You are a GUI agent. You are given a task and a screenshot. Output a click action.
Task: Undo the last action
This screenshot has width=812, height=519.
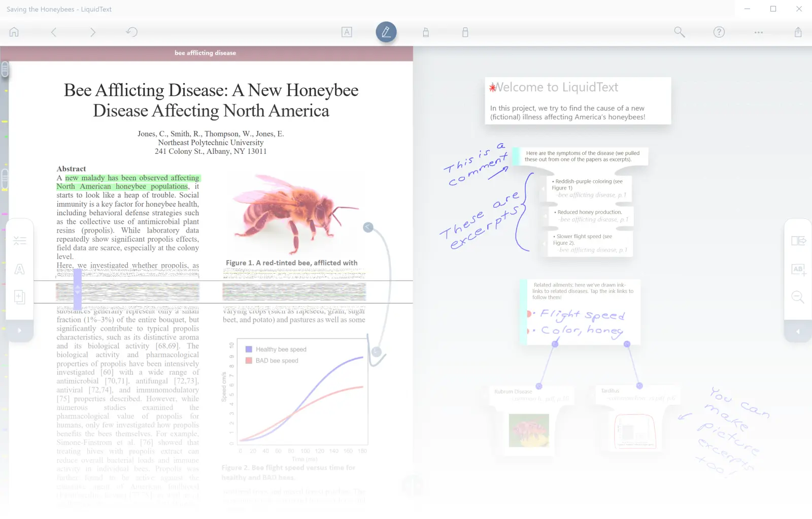coord(131,31)
